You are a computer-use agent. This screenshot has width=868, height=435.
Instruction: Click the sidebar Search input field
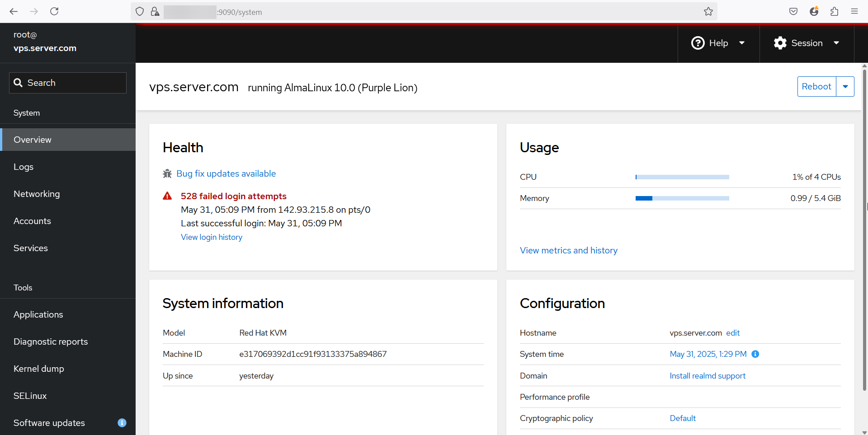coord(68,83)
